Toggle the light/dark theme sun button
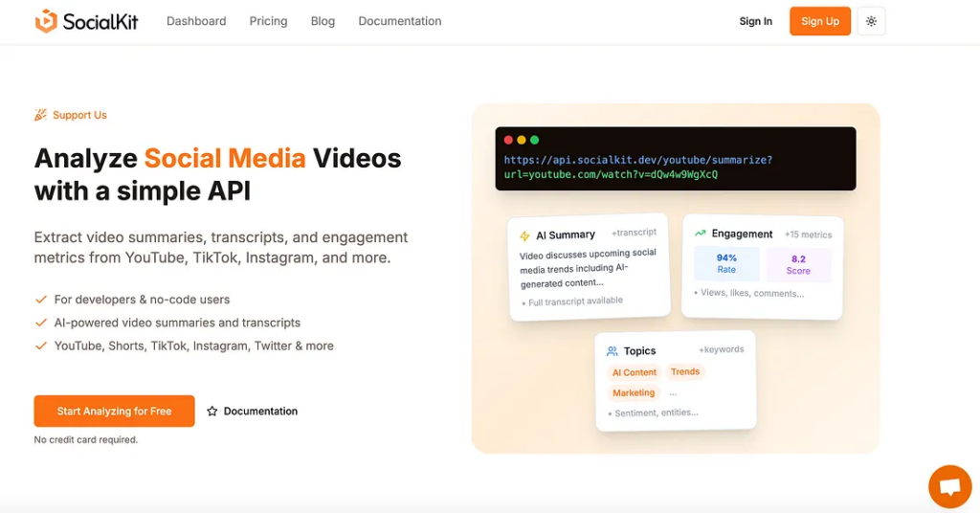Viewport: 980px width, 513px height. click(x=871, y=21)
